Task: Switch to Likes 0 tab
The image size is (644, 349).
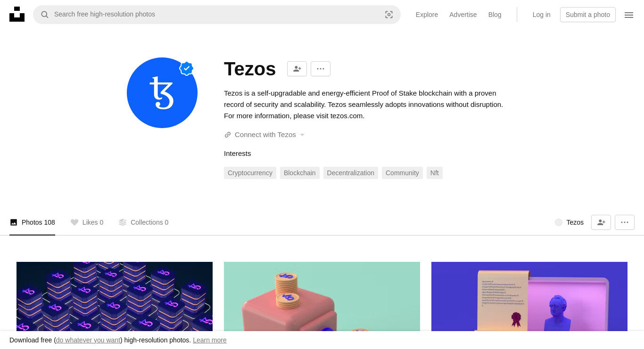Action: pos(87,222)
